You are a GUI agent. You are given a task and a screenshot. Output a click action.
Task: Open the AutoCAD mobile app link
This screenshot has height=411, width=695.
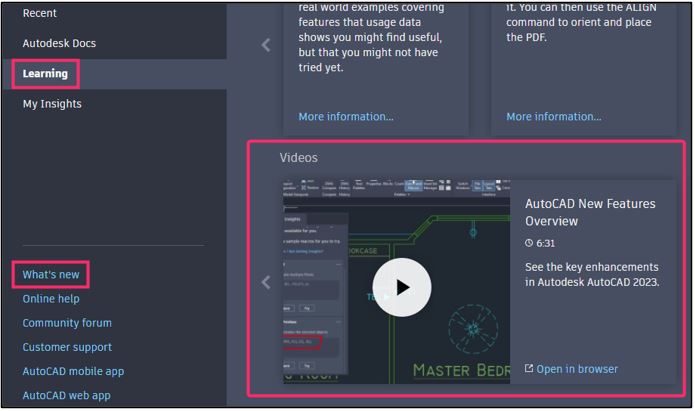point(73,372)
